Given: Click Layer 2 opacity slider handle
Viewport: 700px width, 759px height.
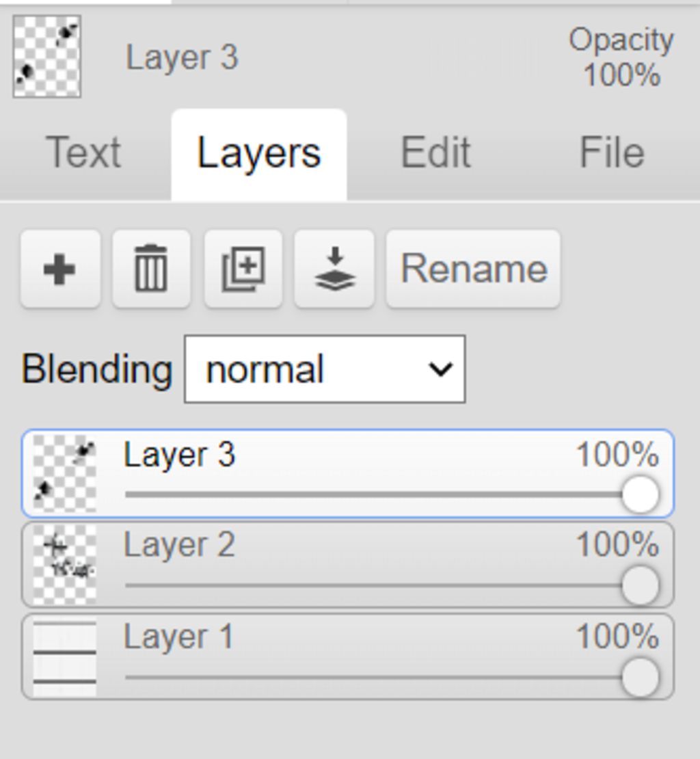Looking at the screenshot, I should click(x=641, y=586).
